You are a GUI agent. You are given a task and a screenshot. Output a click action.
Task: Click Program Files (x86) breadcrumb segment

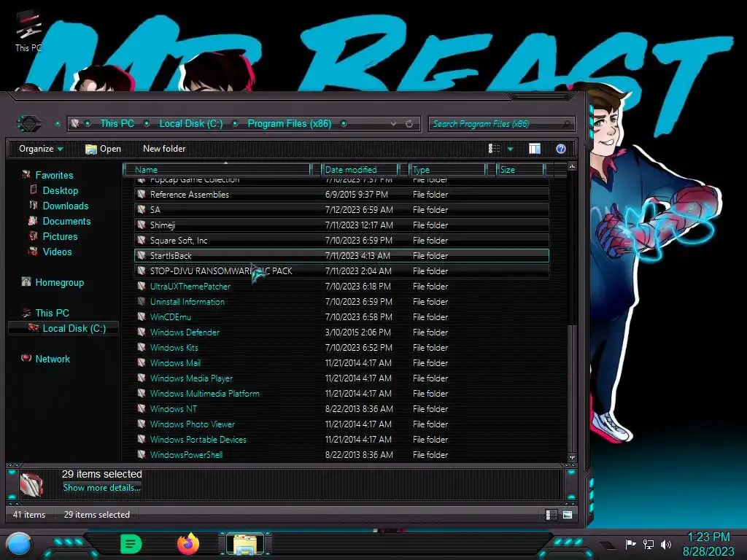pos(289,124)
